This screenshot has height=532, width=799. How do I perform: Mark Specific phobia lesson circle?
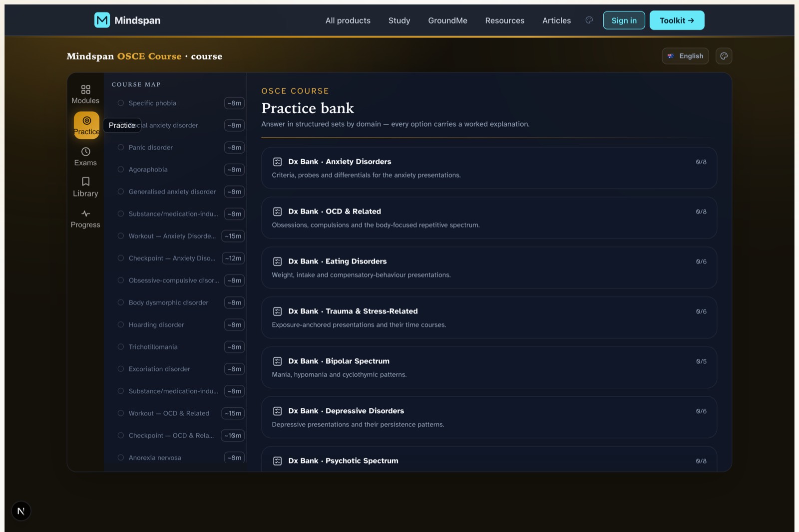(x=120, y=103)
